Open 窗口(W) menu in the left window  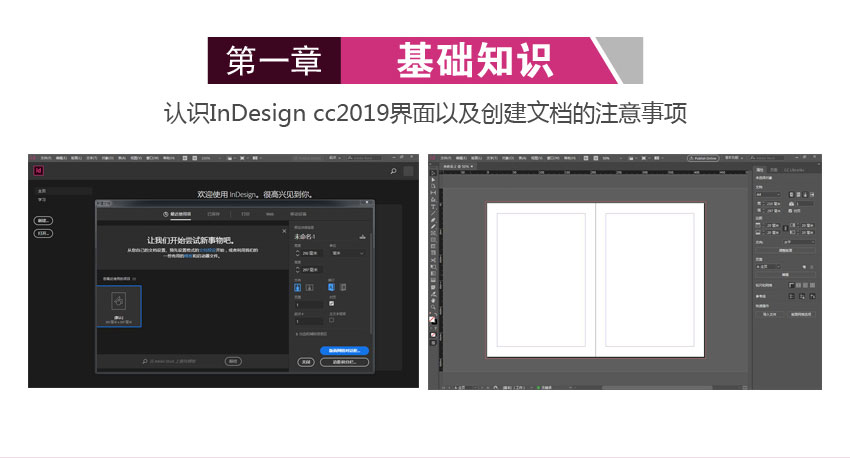point(152,158)
